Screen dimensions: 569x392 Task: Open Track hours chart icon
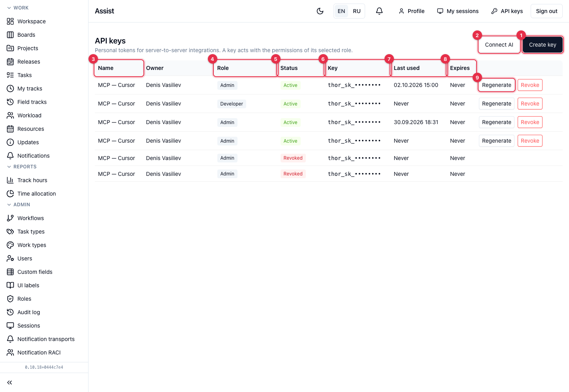pyautogui.click(x=10, y=180)
